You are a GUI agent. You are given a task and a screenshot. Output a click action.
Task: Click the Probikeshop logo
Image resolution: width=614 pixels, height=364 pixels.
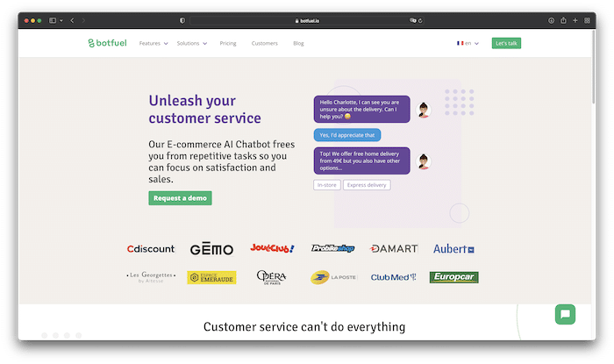coord(332,248)
